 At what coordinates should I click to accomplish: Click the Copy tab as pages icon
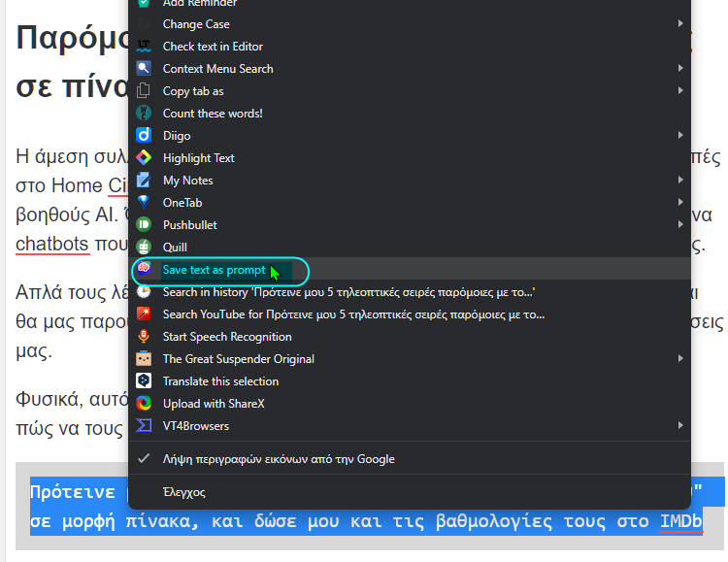144,91
